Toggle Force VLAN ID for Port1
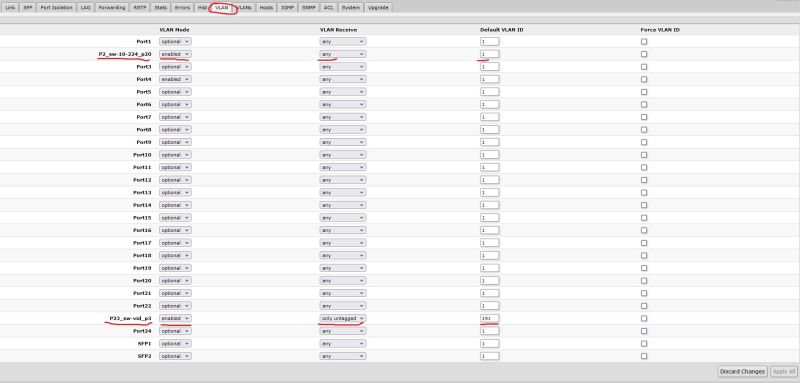The height and width of the screenshot is (383, 800). pyautogui.click(x=644, y=41)
